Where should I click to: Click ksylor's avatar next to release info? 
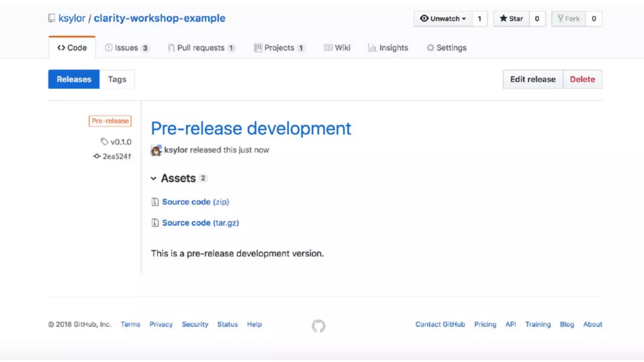156,150
